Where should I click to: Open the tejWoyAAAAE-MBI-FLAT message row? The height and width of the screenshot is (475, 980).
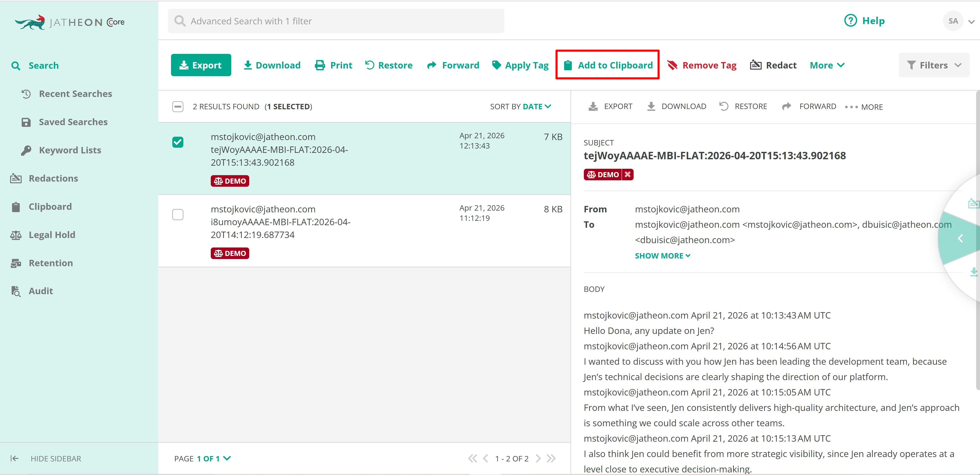pos(364,158)
